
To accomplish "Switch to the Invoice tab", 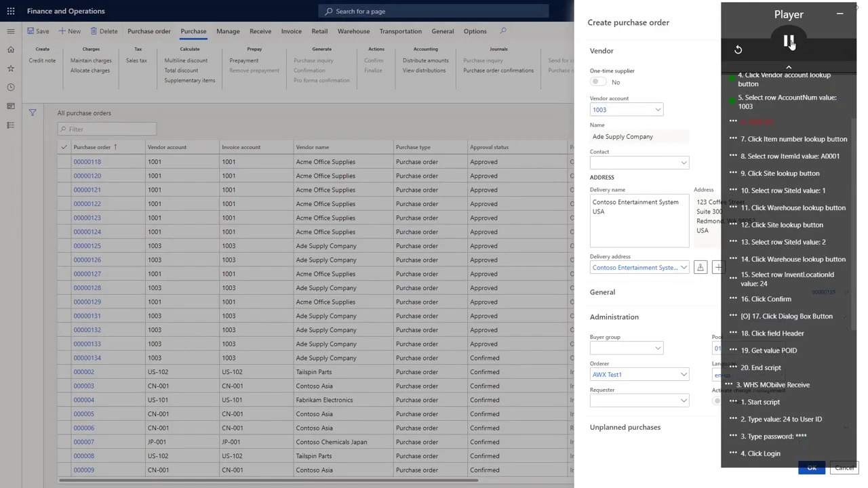I will click(291, 31).
